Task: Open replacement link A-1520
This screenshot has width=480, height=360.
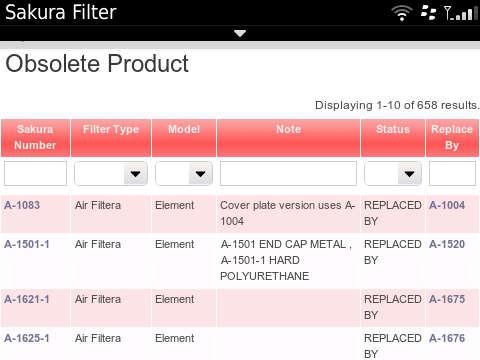Action: 447,244
